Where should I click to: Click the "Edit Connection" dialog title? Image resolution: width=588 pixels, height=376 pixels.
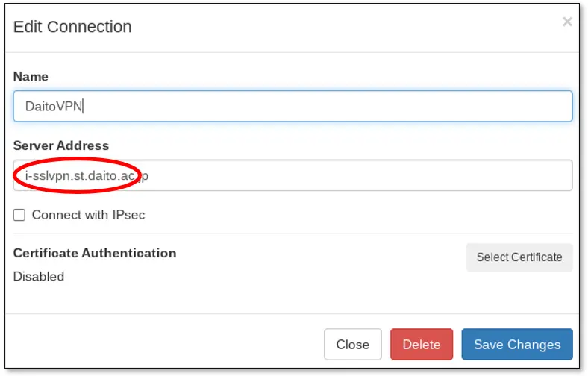pos(72,27)
